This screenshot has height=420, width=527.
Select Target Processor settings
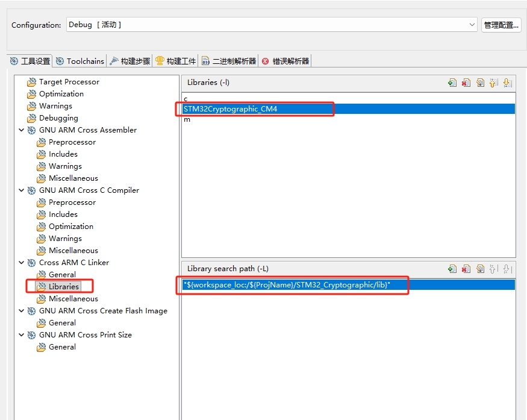click(69, 82)
